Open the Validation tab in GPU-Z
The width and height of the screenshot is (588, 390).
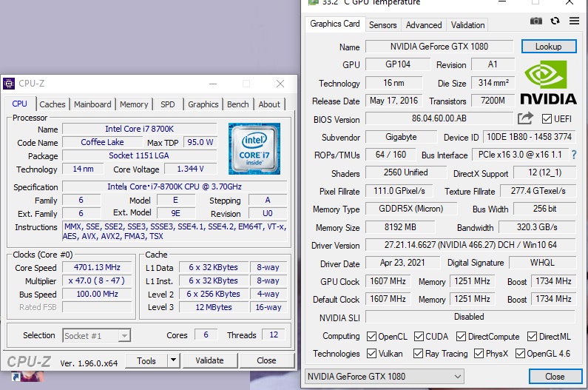(467, 24)
